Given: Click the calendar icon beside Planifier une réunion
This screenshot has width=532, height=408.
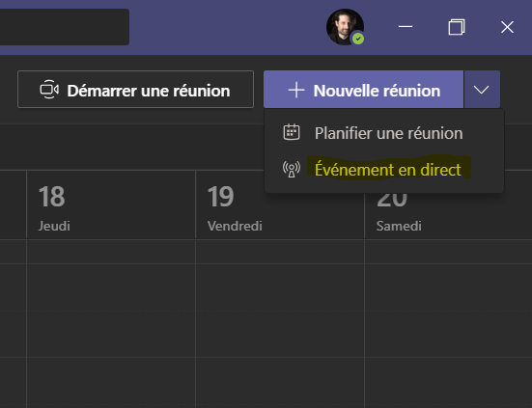Looking at the screenshot, I should click(x=292, y=132).
